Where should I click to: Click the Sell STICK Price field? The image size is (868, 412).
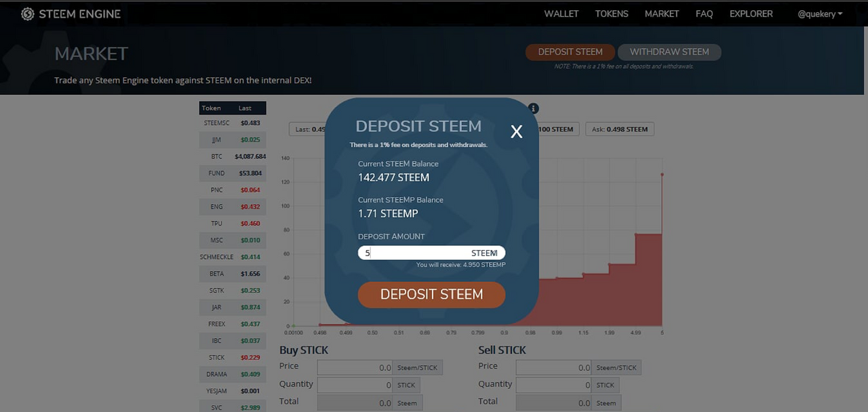553,367
